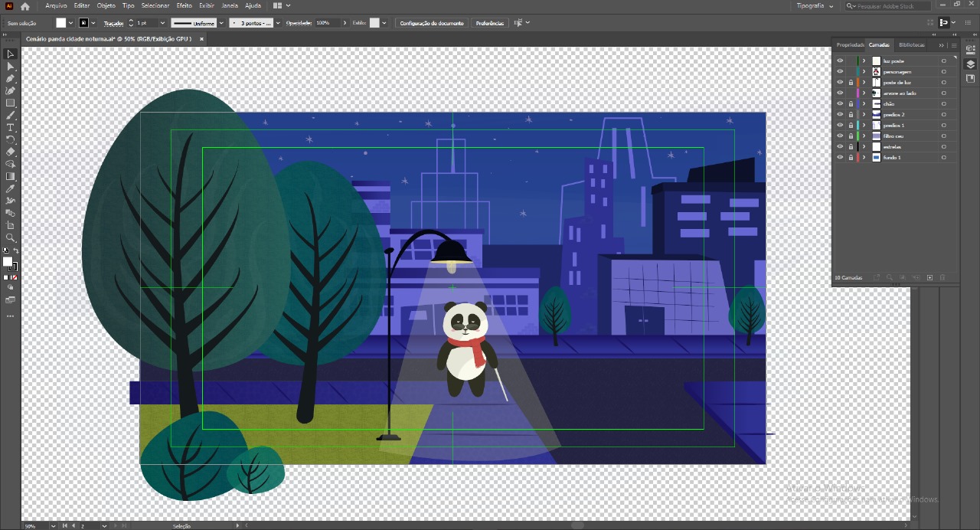The width and height of the screenshot is (980, 530).
Task: Select the Gradient tool
Action: [11, 176]
